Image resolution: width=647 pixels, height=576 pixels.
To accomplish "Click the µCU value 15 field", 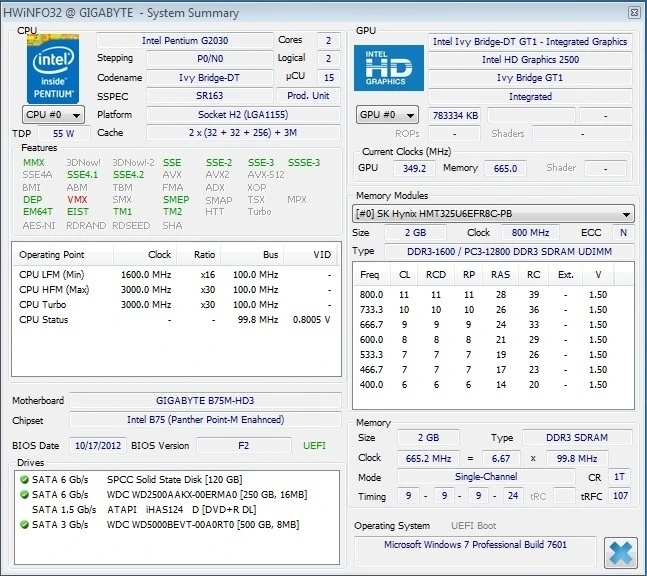I will (x=328, y=78).
